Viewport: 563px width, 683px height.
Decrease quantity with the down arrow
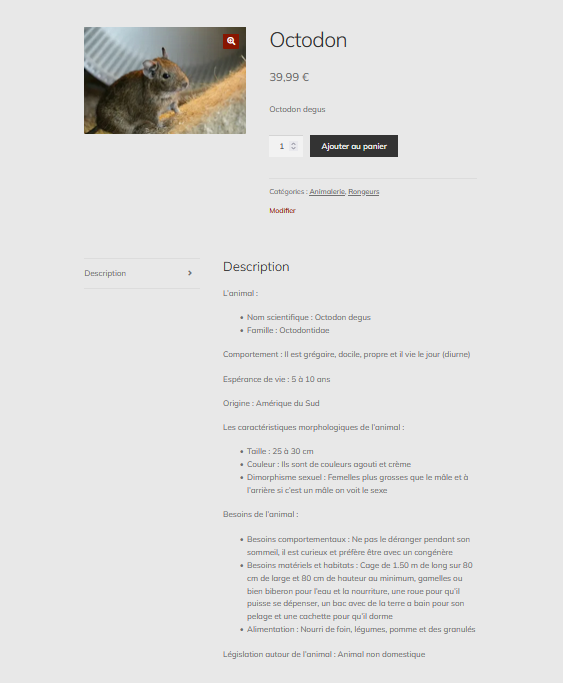[x=293, y=149]
